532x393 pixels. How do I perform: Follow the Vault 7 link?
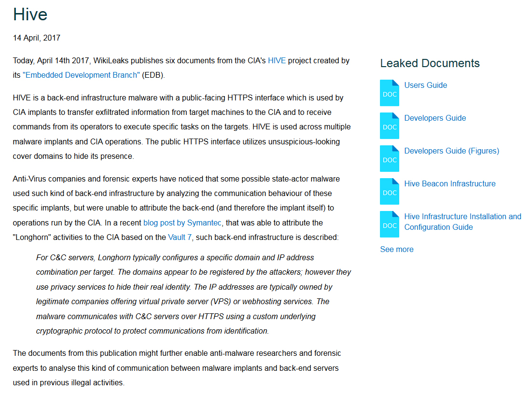click(x=180, y=237)
